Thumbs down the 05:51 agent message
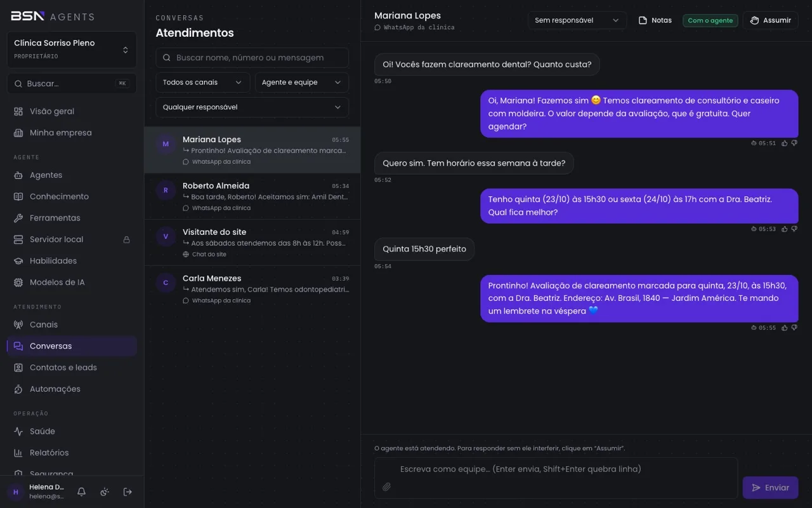Image resolution: width=812 pixels, height=508 pixels. pyautogui.click(x=794, y=144)
